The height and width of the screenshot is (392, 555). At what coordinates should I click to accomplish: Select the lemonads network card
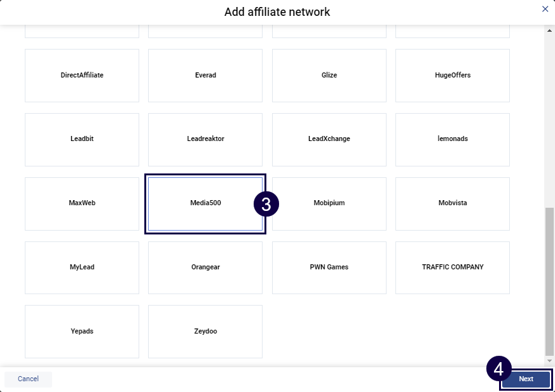tap(453, 139)
